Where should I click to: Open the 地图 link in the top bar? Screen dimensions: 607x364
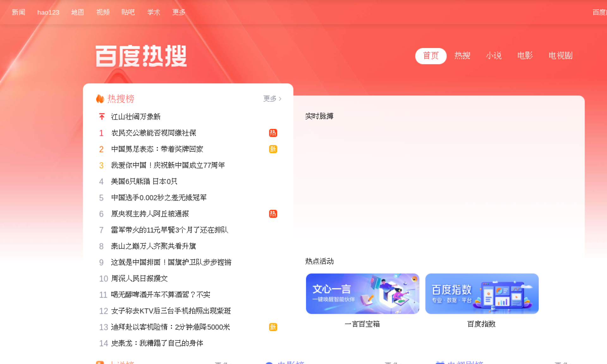point(77,12)
